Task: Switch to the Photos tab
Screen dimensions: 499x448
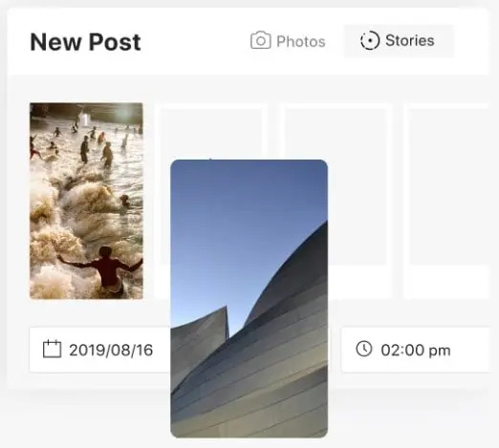Action: (288, 41)
